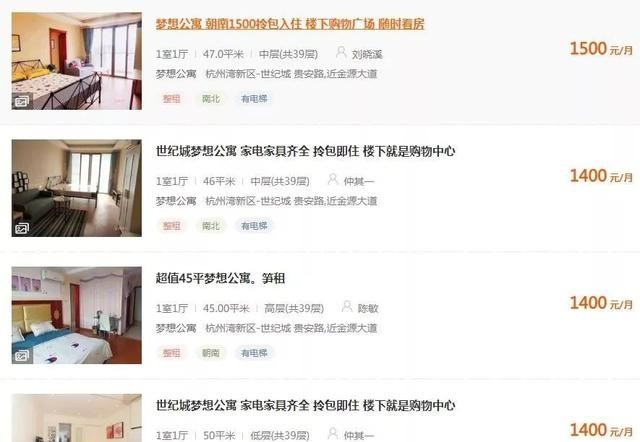
Task: Click photo gallery icon on second listing thumbnail
Action: [x=22, y=229]
